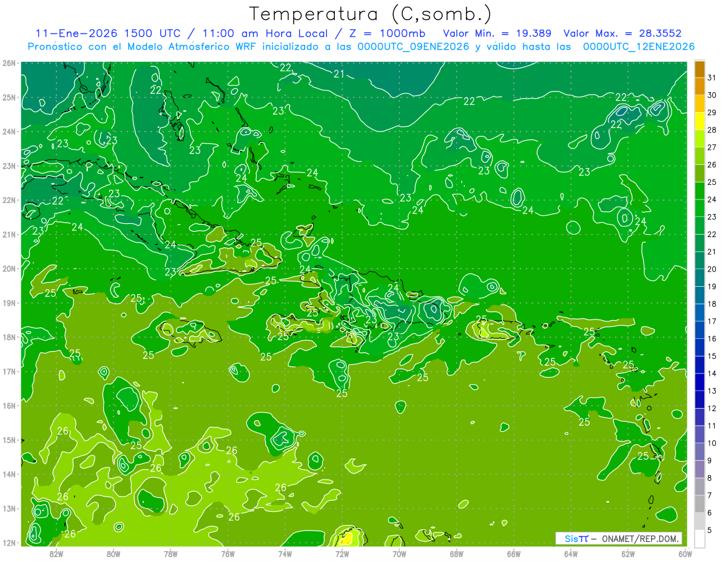Click the color scale label 27

tap(712, 147)
